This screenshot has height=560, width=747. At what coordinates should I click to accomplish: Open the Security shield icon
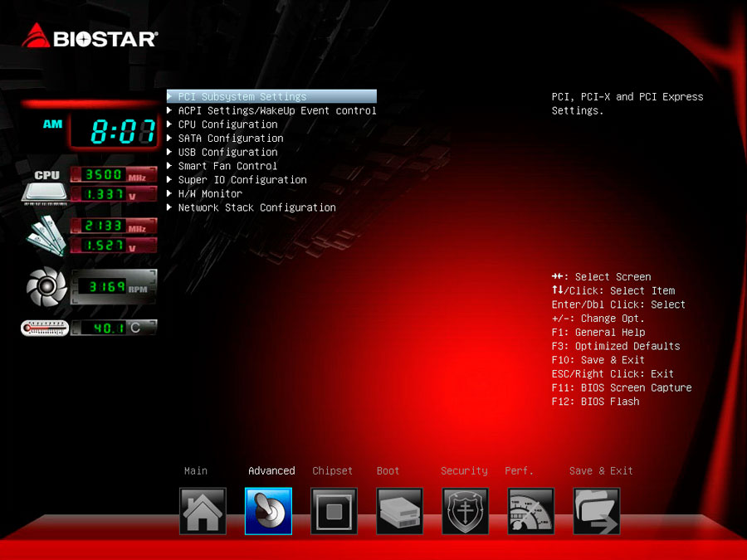tap(465, 511)
